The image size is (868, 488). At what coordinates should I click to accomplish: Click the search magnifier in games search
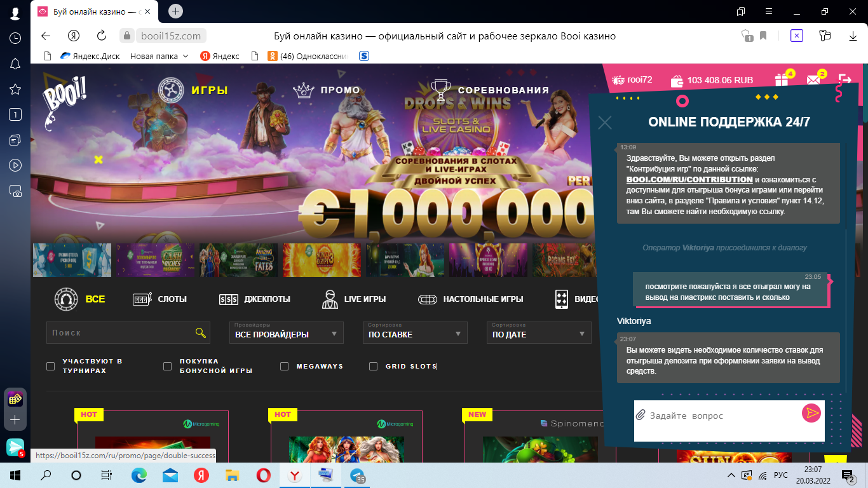pyautogui.click(x=200, y=333)
